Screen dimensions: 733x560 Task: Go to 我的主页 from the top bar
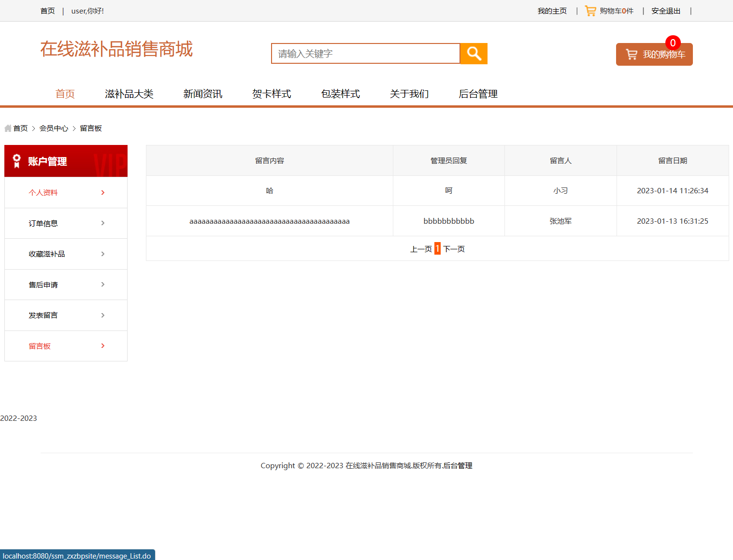tap(552, 10)
